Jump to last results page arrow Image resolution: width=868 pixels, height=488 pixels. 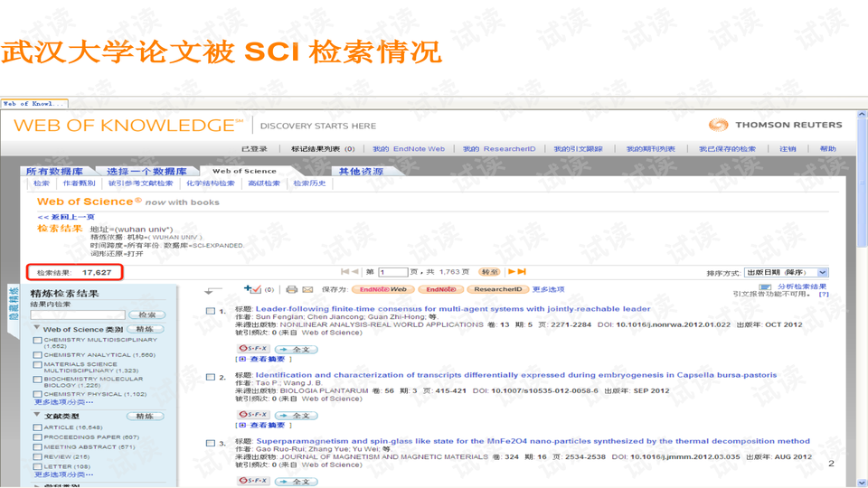pos(522,272)
